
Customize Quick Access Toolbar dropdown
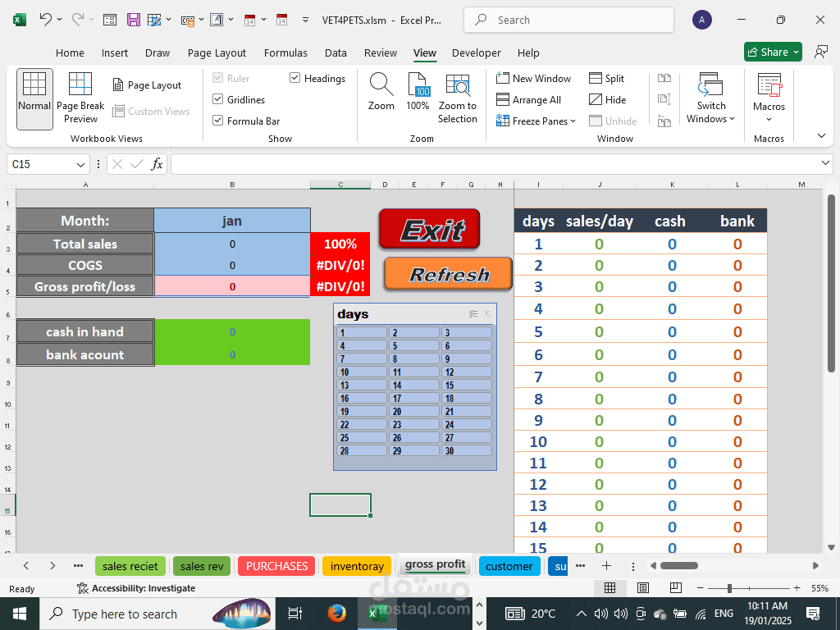[305, 20]
